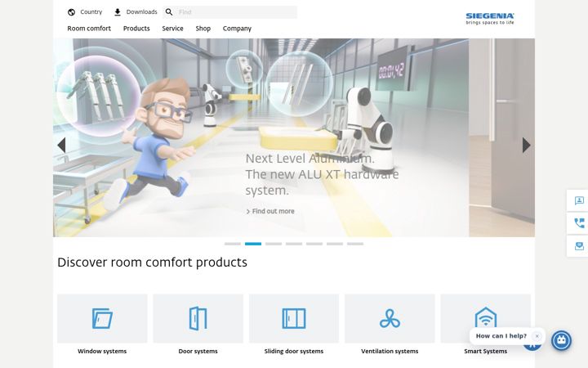Click the mail inbox sidebar icon
The width and height of the screenshot is (588, 368).
tap(579, 246)
